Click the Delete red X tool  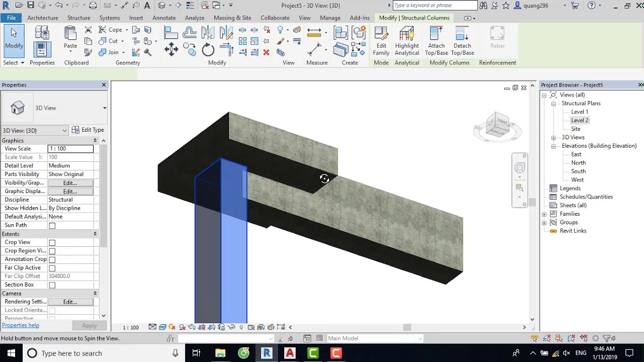tap(266, 52)
